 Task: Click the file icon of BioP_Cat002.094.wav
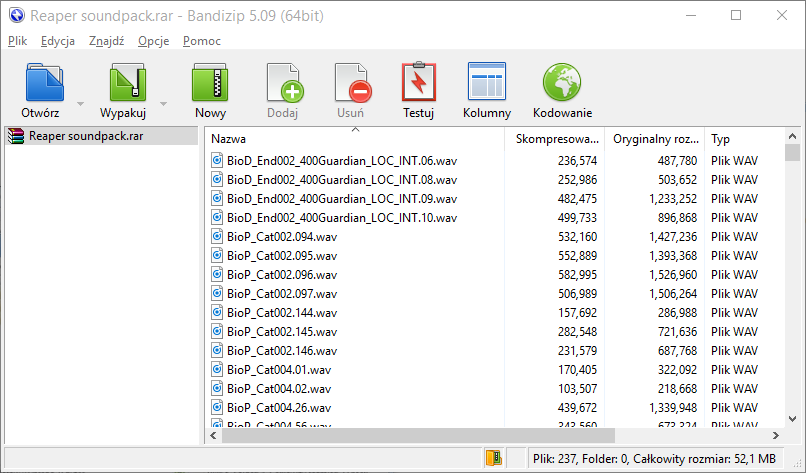coord(217,236)
